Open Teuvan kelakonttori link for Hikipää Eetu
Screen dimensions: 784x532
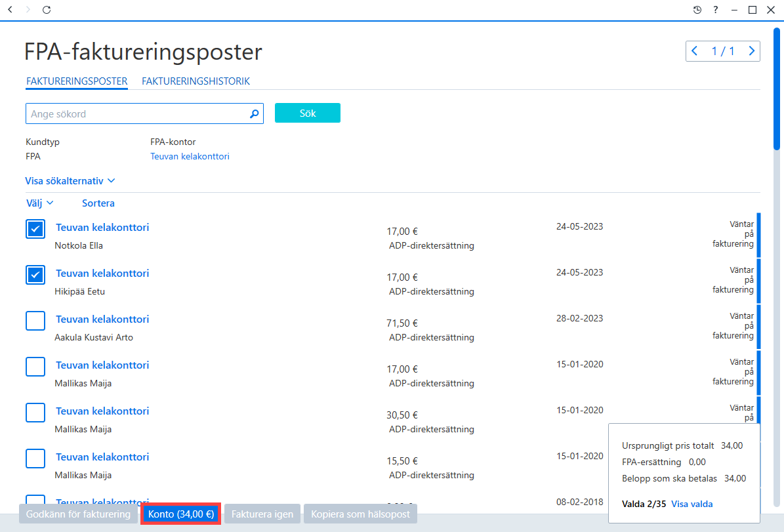102,274
